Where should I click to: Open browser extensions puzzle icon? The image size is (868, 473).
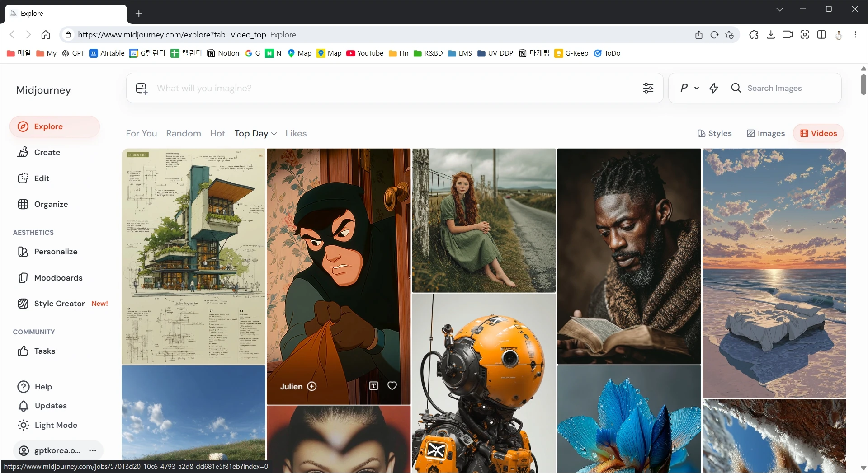point(754,35)
